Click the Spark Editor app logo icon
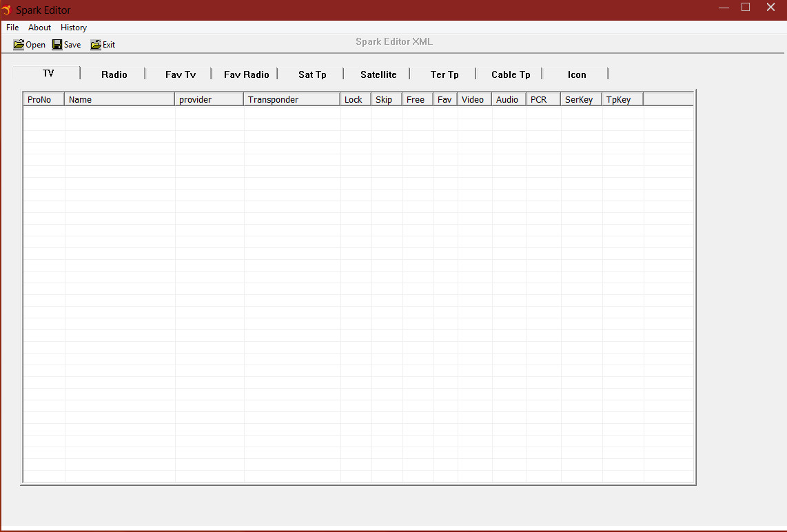 (x=6, y=10)
